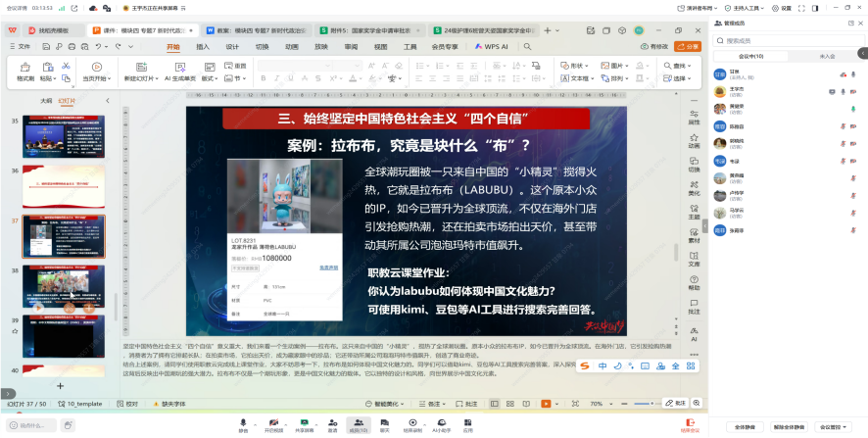Switch to slide sorter grid view
Screen dimensions: 868x438
pyautogui.click(x=510, y=404)
